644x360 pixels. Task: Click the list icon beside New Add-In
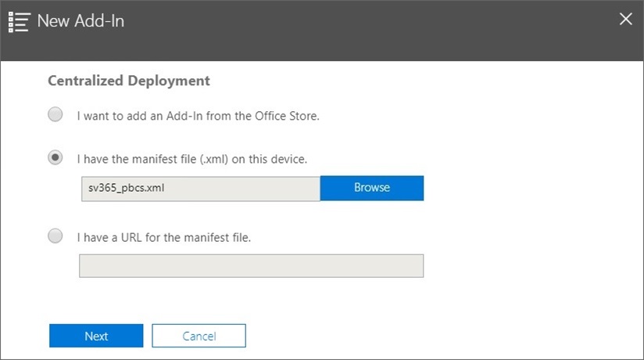[20, 20]
